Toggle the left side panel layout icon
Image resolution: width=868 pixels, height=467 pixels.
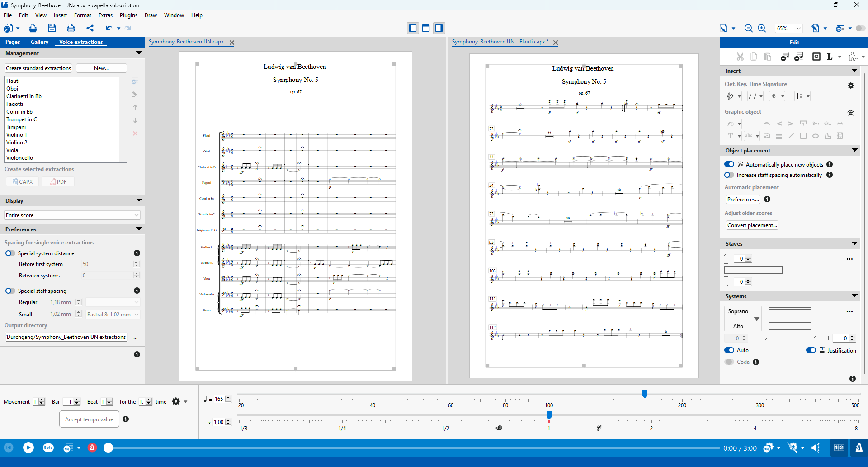tap(413, 28)
